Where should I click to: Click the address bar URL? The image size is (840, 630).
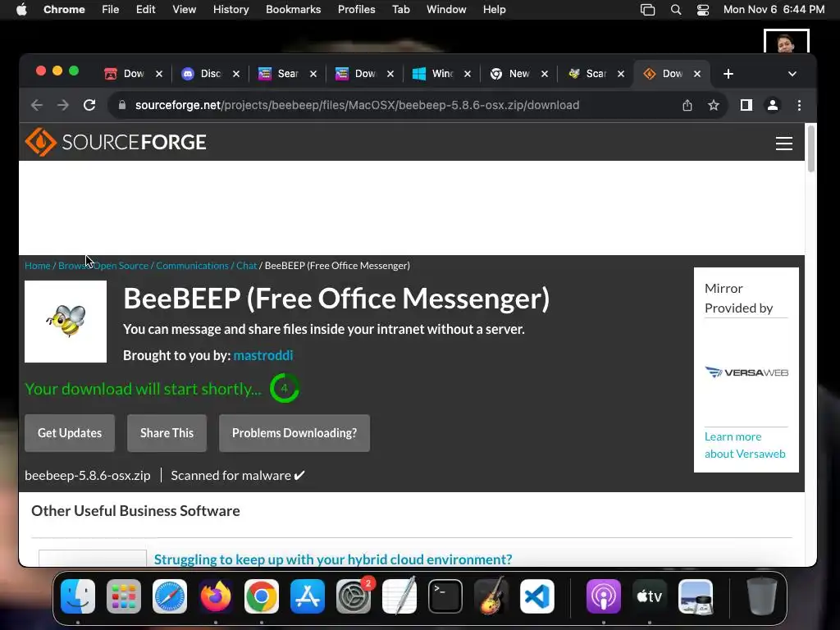357,105
